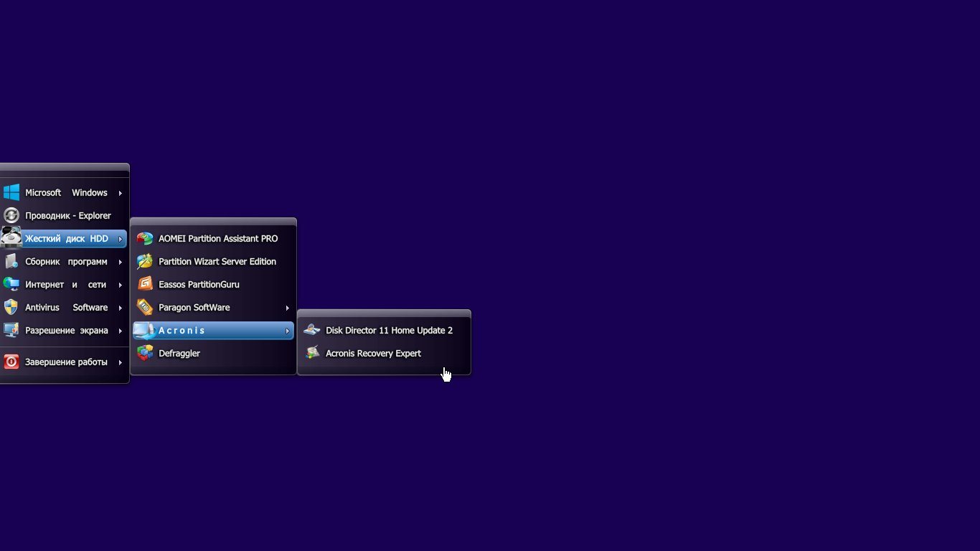Expand the Acronis submenu arrow
Screen dimensions: 980x551
288,331
